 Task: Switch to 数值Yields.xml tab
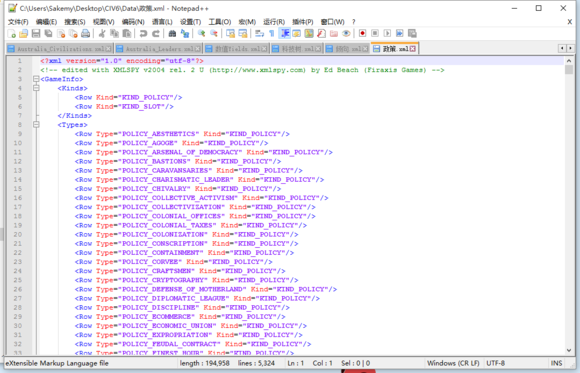(x=236, y=49)
